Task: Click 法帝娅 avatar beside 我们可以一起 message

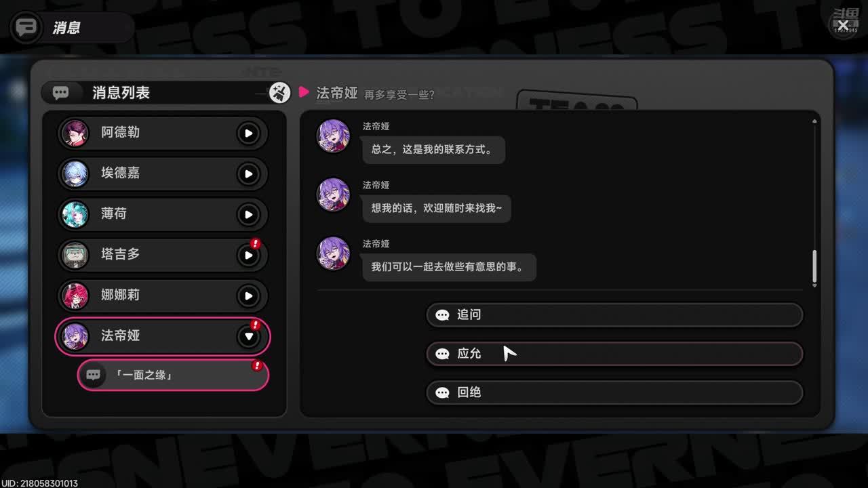Action: tap(333, 253)
